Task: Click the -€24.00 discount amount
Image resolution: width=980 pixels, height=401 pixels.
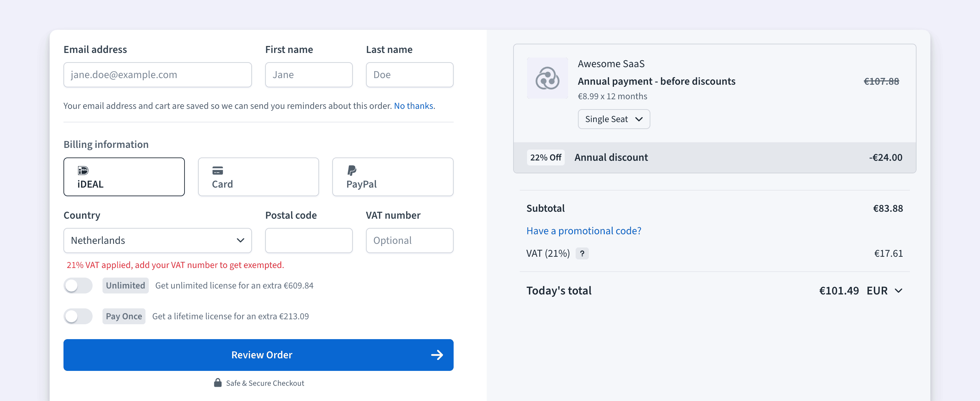Action: pyautogui.click(x=885, y=158)
